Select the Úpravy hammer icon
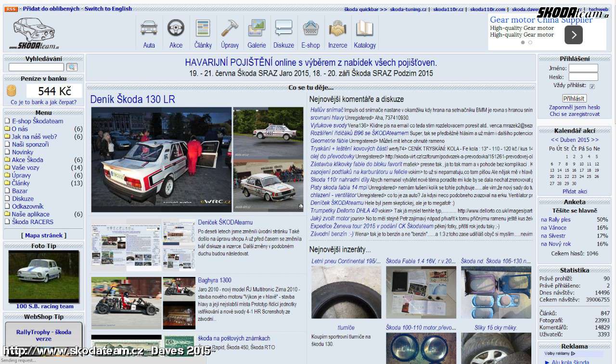The height and width of the screenshot is (364, 616). (230, 28)
